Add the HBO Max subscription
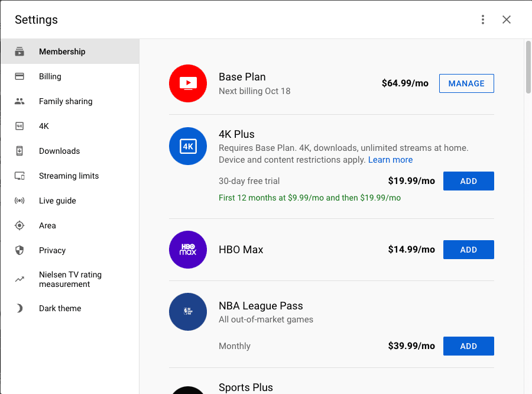Screen dimensions: 532x394 468,250
